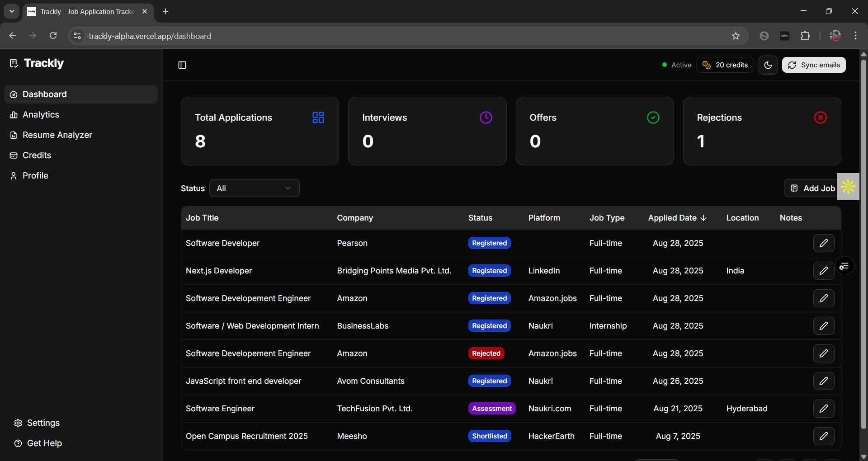Image resolution: width=868 pixels, height=461 pixels.
Task: Reload the page
Action: click(x=53, y=36)
